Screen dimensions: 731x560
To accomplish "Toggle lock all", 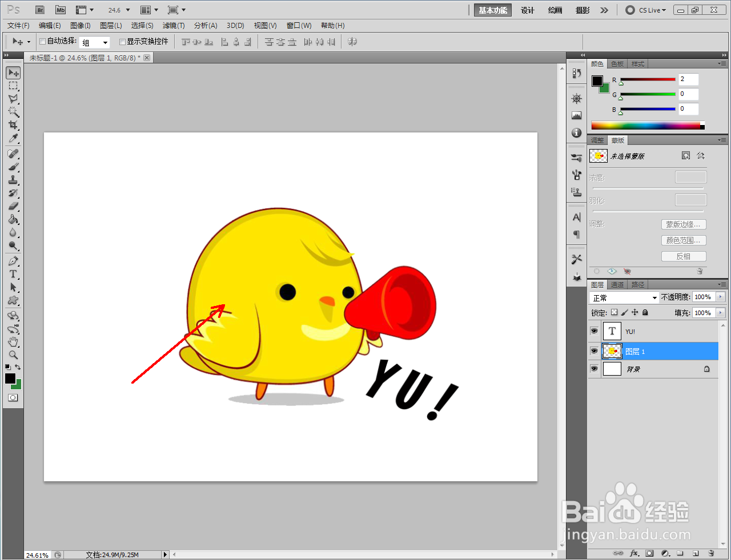I will click(645, 312).
